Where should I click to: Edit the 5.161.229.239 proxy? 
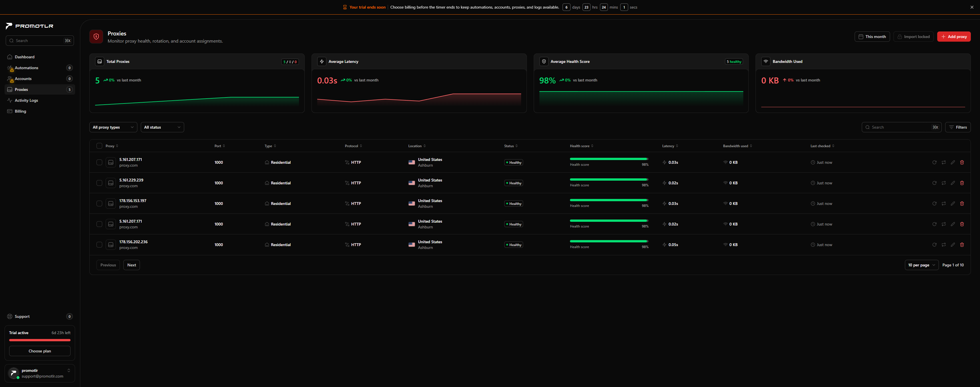click(953, 183)
